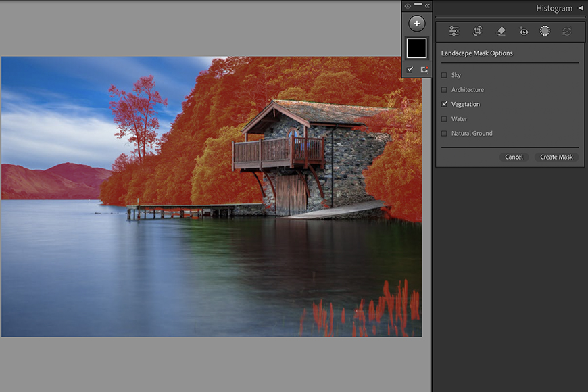The width and height of the screenshot is (588, 392).
Task: Open the Edit sliders tool
Action: pyautogui.click(x=454, y=31)
